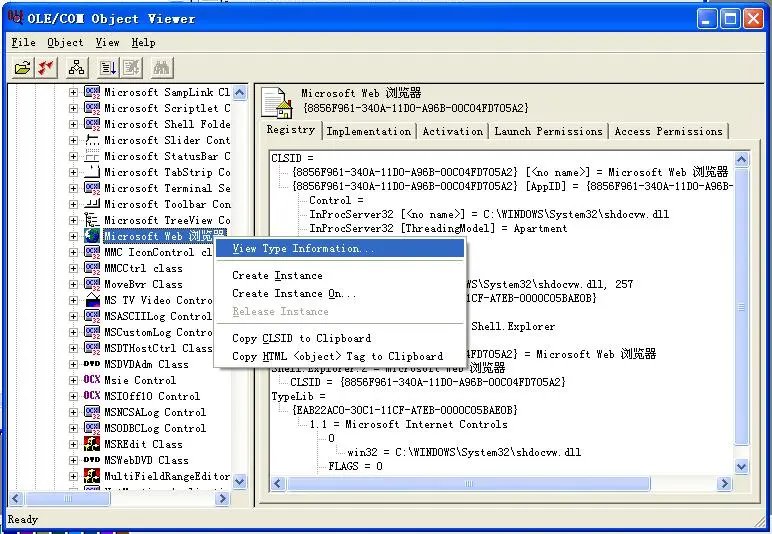Click the 'InProcServer32 [ThreadingModel] = Apartment' line
Image resolution: width=772 pixels, height=534 pixels.
(438, 228)
